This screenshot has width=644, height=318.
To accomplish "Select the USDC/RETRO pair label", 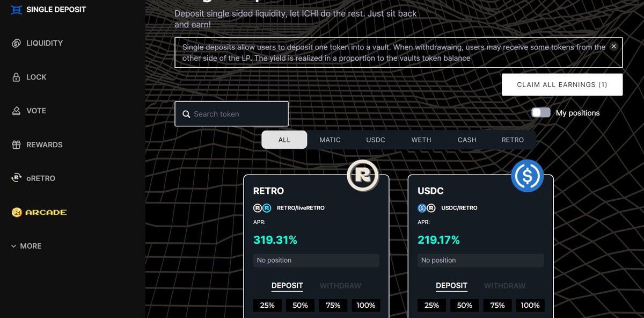I will tap(459, 208).
